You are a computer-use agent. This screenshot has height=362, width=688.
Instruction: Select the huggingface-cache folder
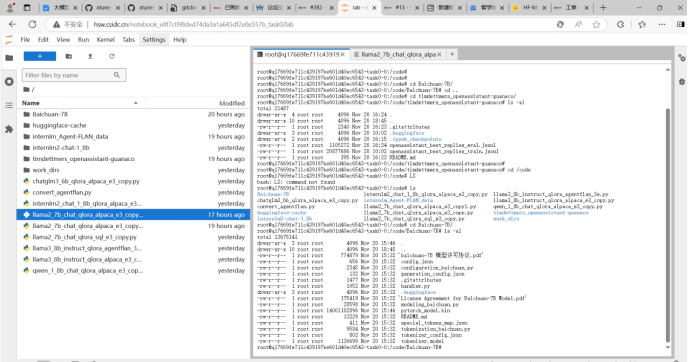pos(133,125)
